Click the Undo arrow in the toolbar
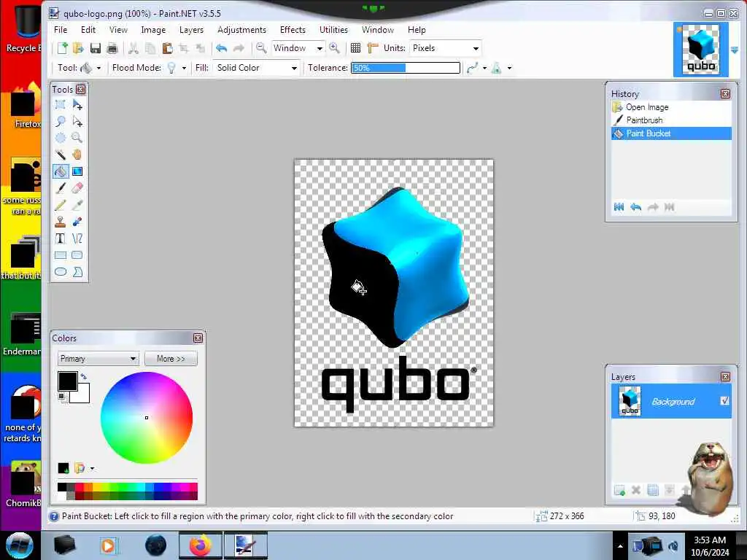The height and width of the screenshot is (560, 747). 222,48
